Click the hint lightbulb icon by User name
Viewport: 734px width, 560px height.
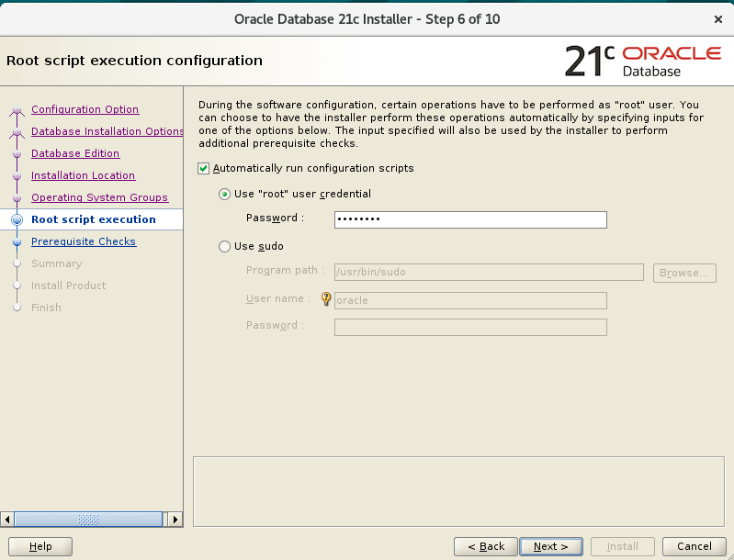point(326,298)
